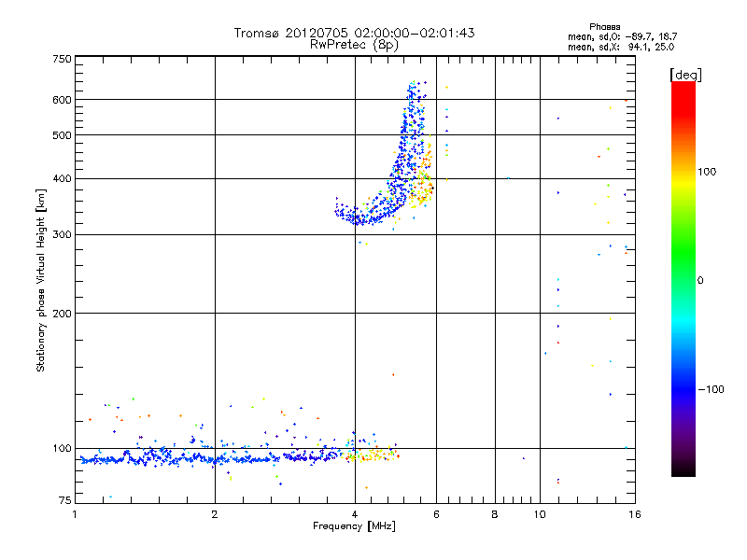Image resolution: width=747 pixels, height=560 pixels.
Task: Click the y-axis tick '300'
Action: 62,235
